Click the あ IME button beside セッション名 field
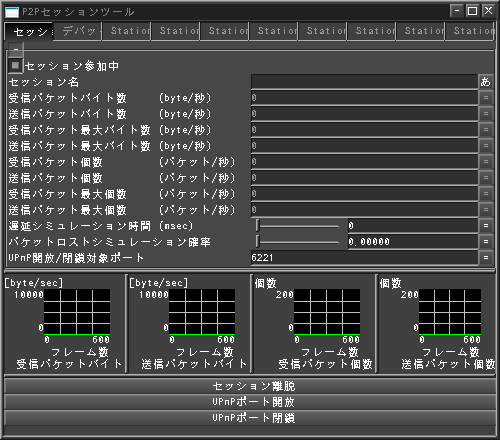This screenshot has width=500, height=440. (486, 82)
